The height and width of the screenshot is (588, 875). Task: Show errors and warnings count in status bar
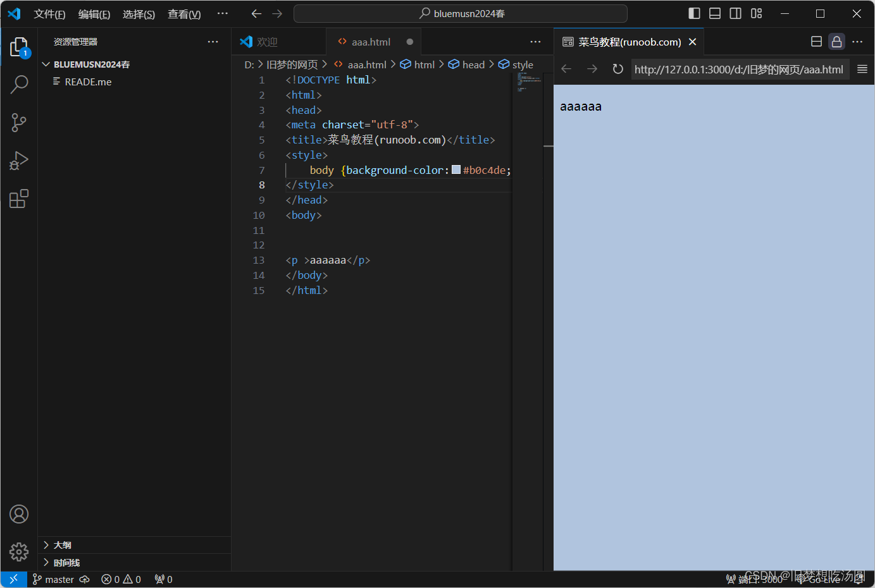(x=121, y=579)
